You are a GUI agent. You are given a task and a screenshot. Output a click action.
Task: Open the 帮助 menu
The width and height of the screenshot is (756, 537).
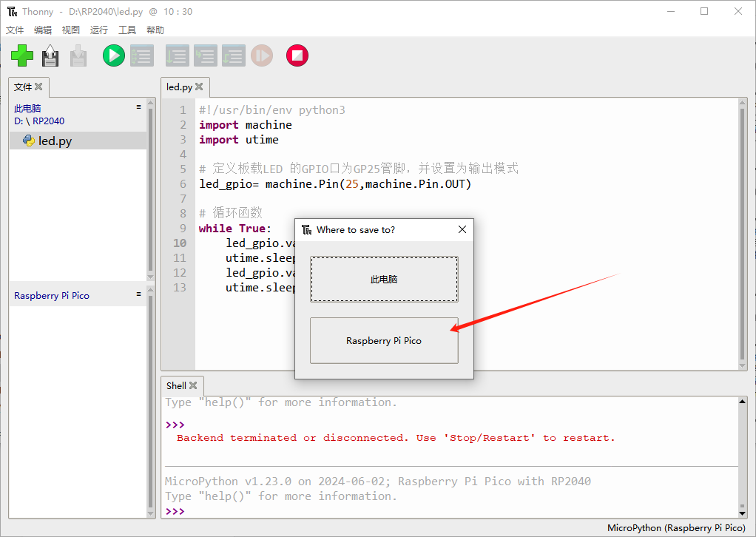pos(155,30)
